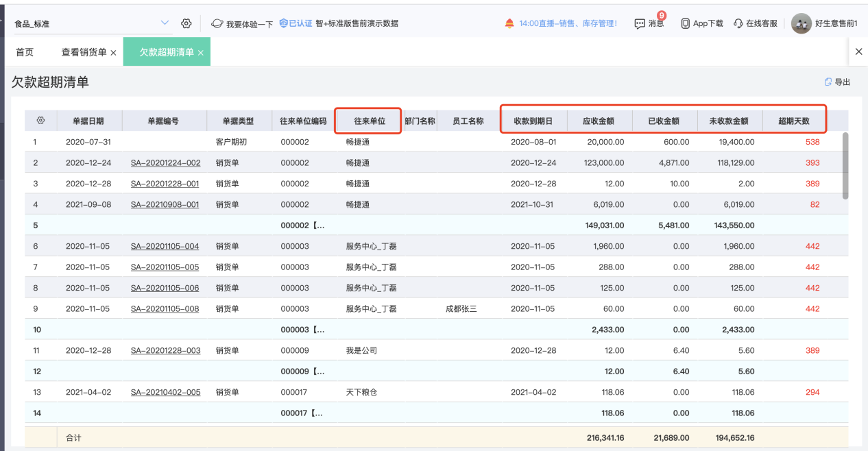
Task: Click the 部门名称 column header
Action: click(420, 121)
